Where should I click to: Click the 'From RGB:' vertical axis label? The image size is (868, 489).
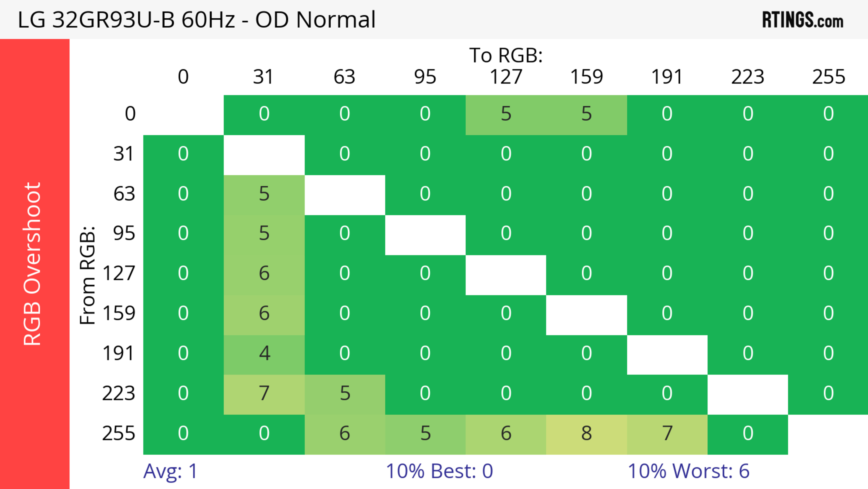[x=88, y=275]
